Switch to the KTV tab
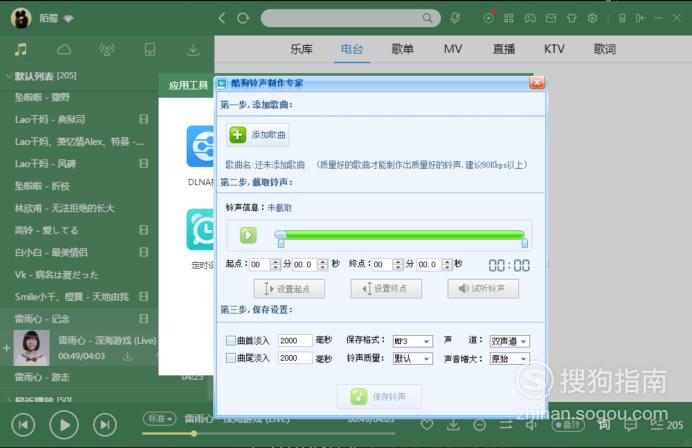692x448 pixels. click(554, 49)
